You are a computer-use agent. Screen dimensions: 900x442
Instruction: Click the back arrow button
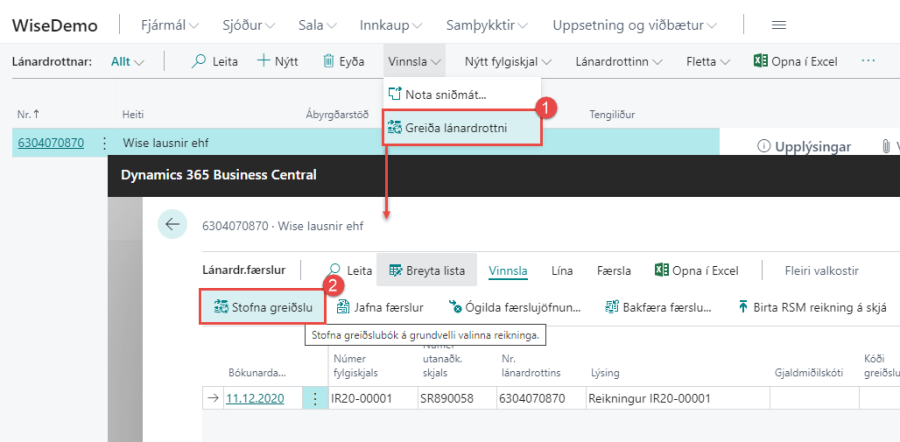click(172, 225)
